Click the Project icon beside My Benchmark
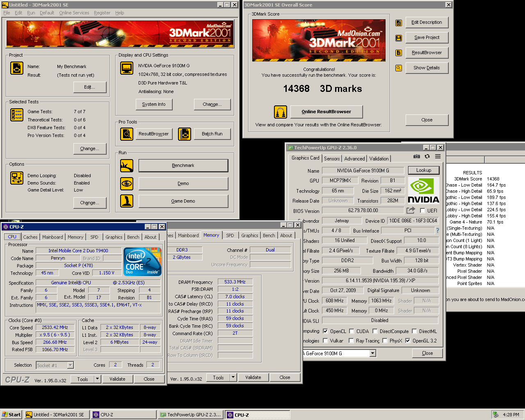Viewport: 525px width, 420px height. click(x=17, y=68)
